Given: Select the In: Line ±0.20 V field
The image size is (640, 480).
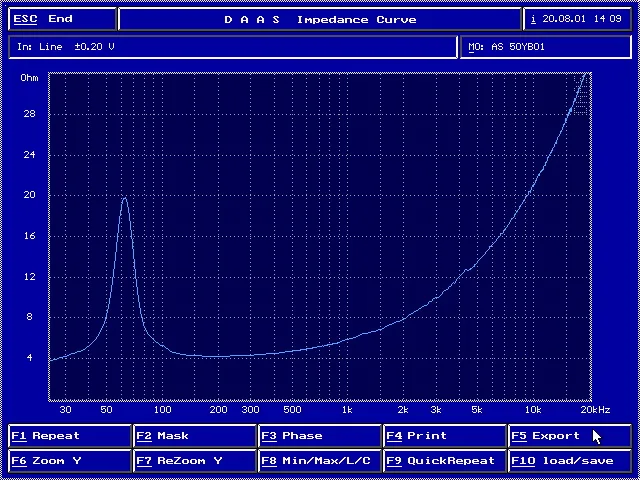Looking at the screenshot, I should tap(232, 47).
